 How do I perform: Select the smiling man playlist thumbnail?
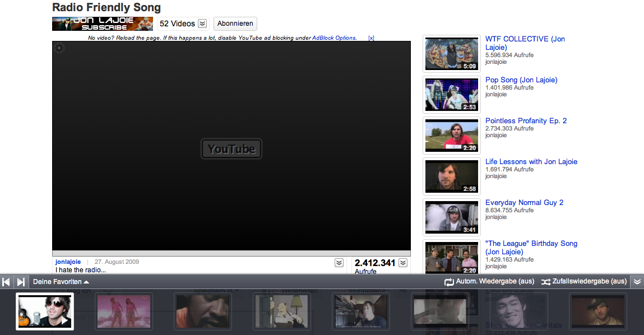point(519,311)
